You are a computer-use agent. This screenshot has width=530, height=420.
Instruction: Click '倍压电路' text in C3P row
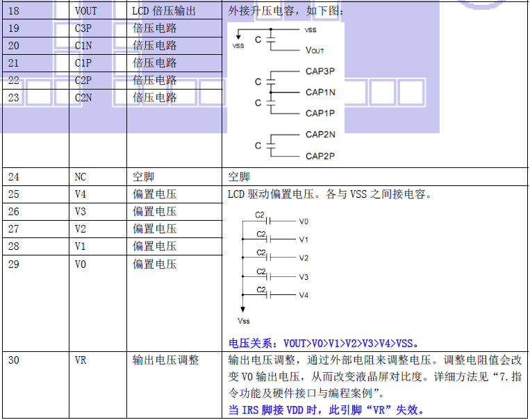click(x=154, y=28)
